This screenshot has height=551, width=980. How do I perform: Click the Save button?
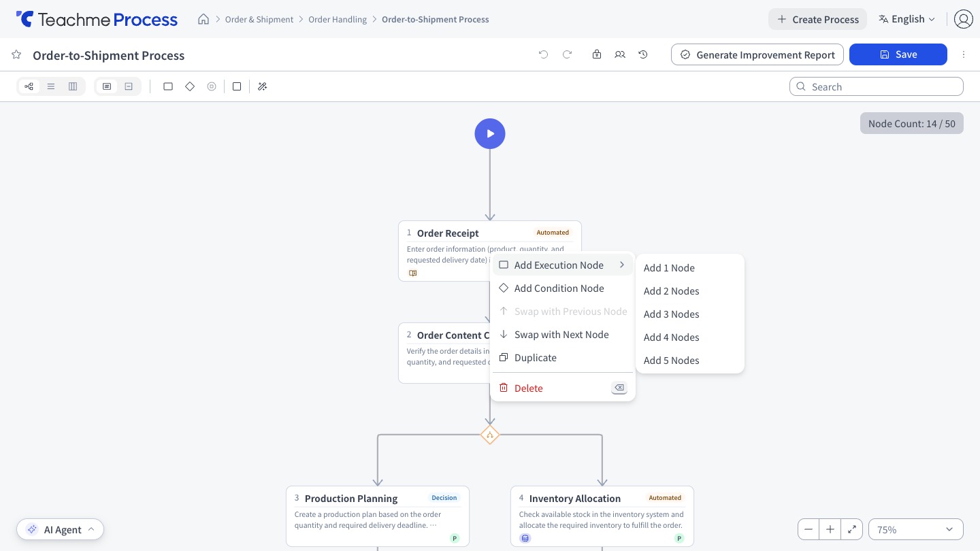pyautogui.click(x=898, y=54)
